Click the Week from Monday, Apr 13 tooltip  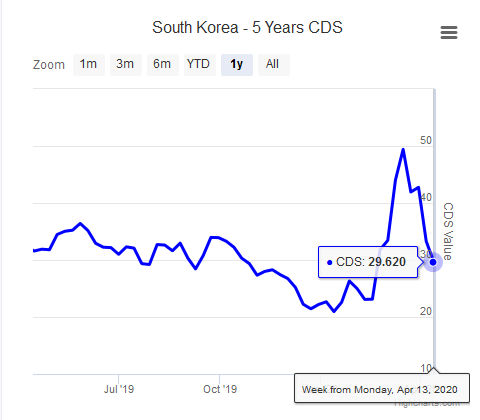coord(382,389)
